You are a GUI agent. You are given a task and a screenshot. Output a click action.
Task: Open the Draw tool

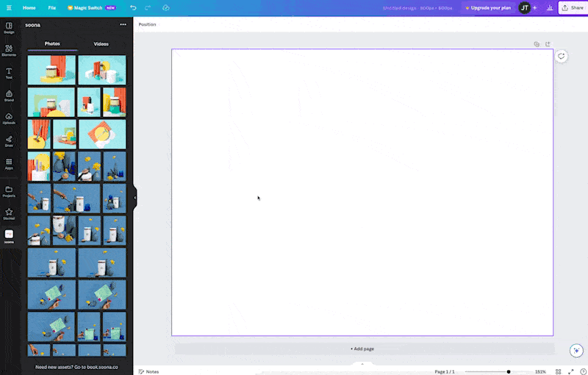(x=9, y=141)
